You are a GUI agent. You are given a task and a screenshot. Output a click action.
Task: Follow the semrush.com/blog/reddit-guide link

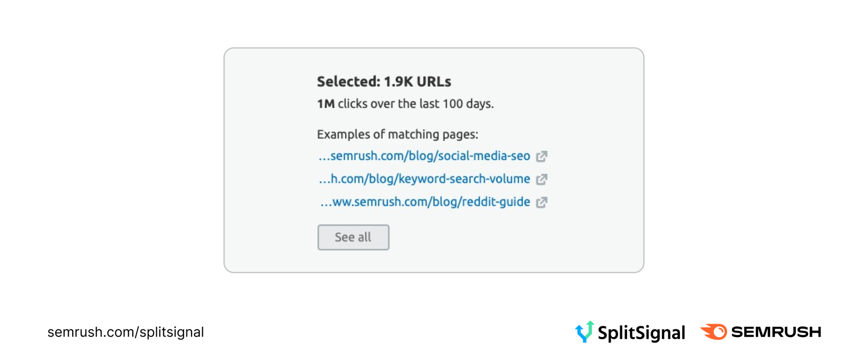click(x=423, y=202)
